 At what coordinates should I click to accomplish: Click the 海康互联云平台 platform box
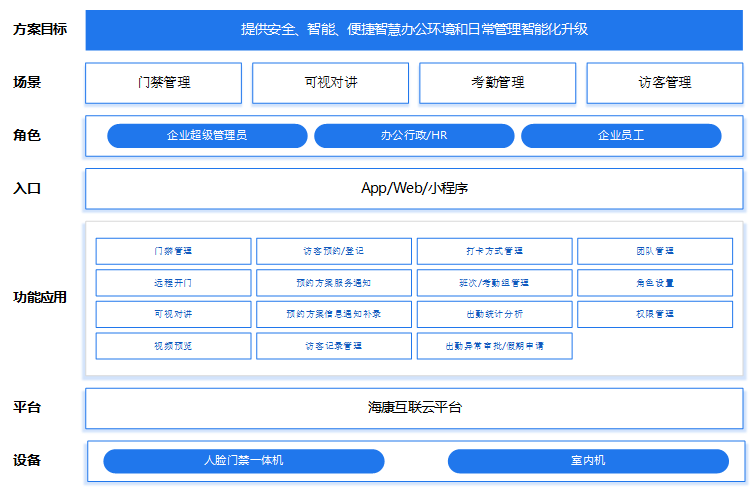[x=414, y=408]
